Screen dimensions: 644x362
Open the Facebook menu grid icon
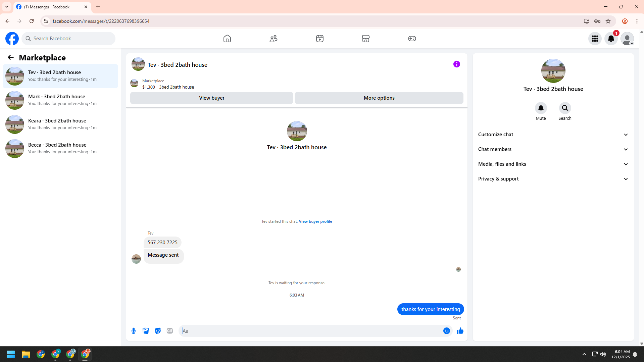(595, 39)
